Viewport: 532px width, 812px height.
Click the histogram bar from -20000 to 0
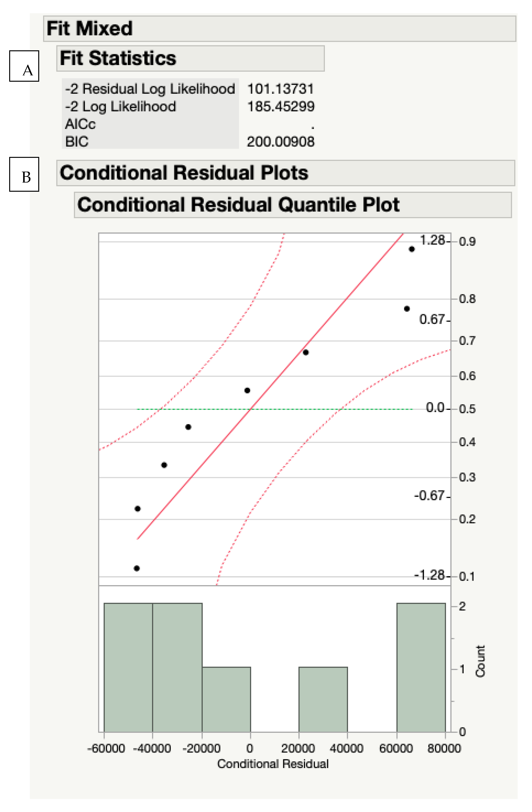(226, 699)
